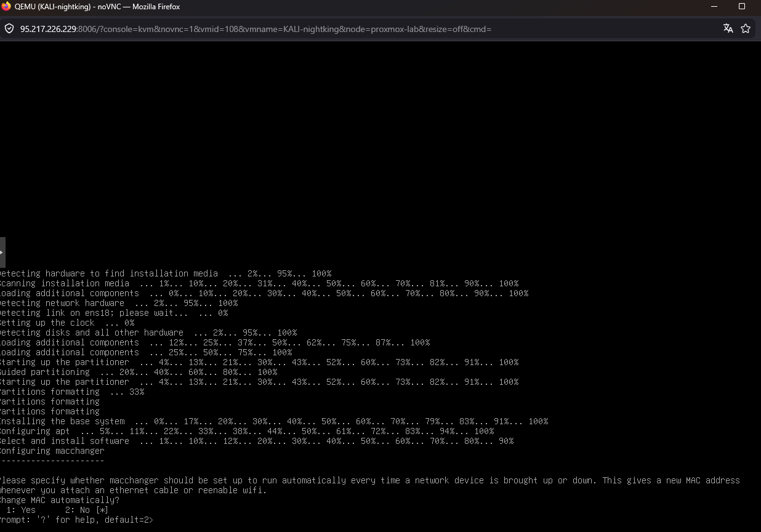761x532 pixels.
Task: Click the translate page icon
Action: (728, 28)
